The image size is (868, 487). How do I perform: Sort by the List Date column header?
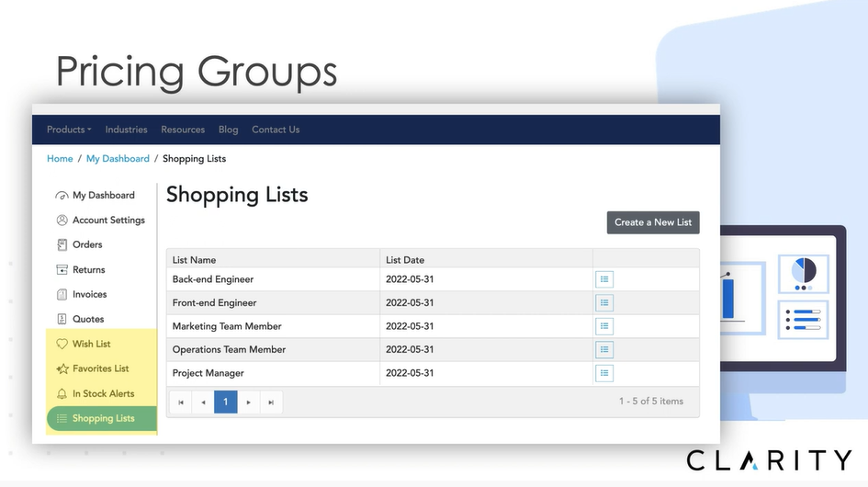click(405, 260)
